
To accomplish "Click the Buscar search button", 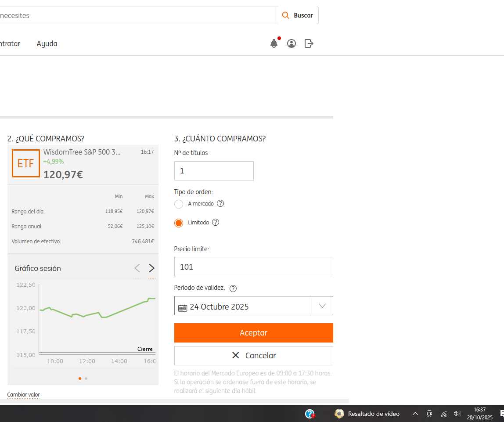I will (x=298, y=15).
